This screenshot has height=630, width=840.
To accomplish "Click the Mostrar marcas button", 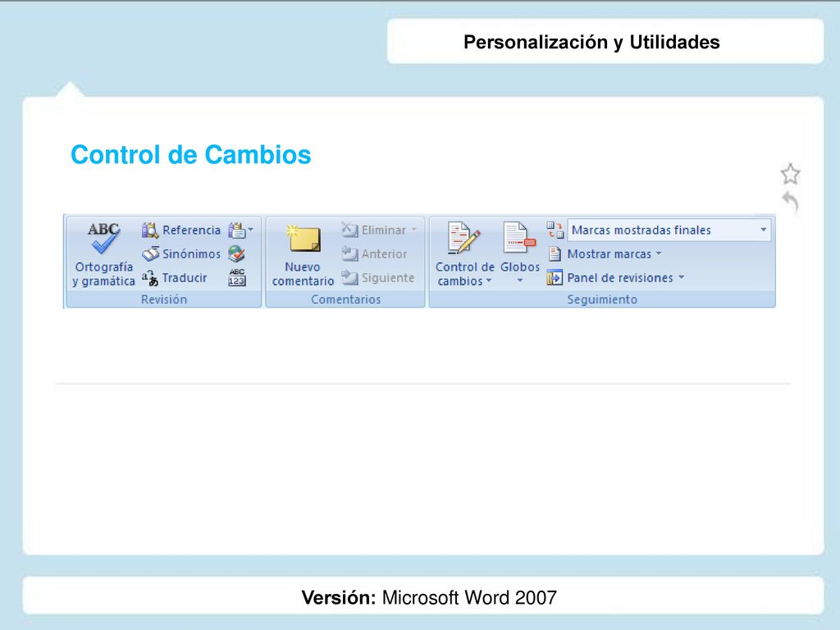I will tap(600, 254).
